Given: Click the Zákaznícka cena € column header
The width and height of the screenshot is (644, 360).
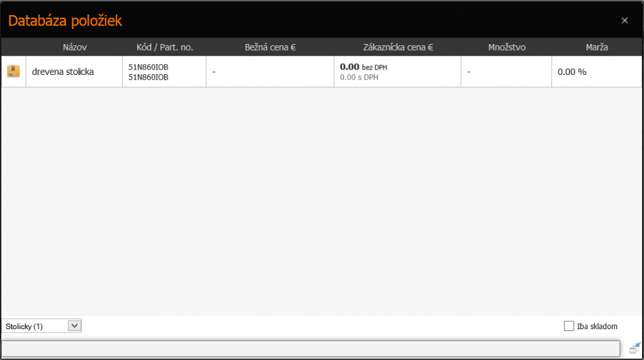Looking at the screenshot, I should [x=398, y=47].
